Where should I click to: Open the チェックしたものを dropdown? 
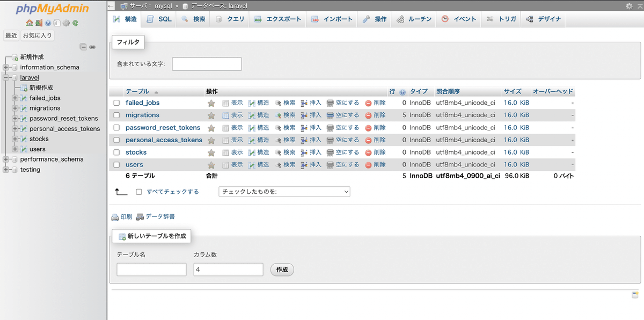click(x=284, y=192)
